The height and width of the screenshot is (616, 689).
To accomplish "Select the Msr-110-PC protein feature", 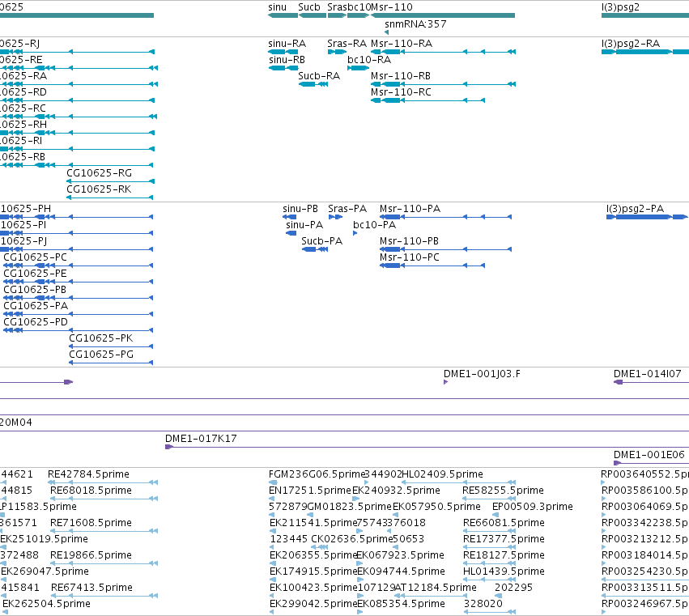I will pyautogui.click(x=432, y=266).
